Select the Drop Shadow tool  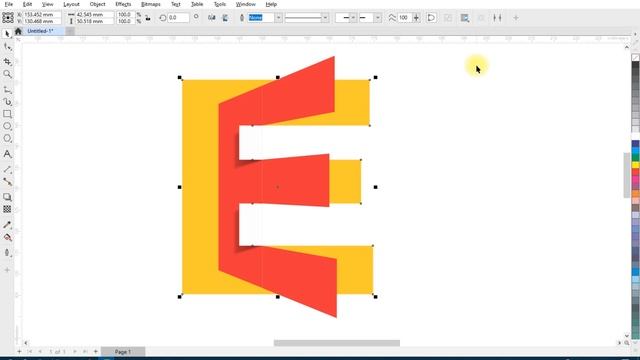click(7, 197)
